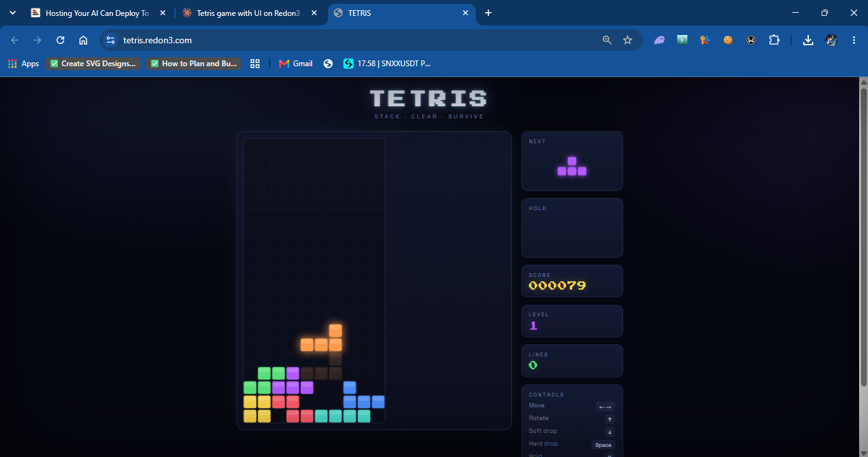868x457 pixels.
Task: Click the left-right arrows Move key
Action: point(605,407)
